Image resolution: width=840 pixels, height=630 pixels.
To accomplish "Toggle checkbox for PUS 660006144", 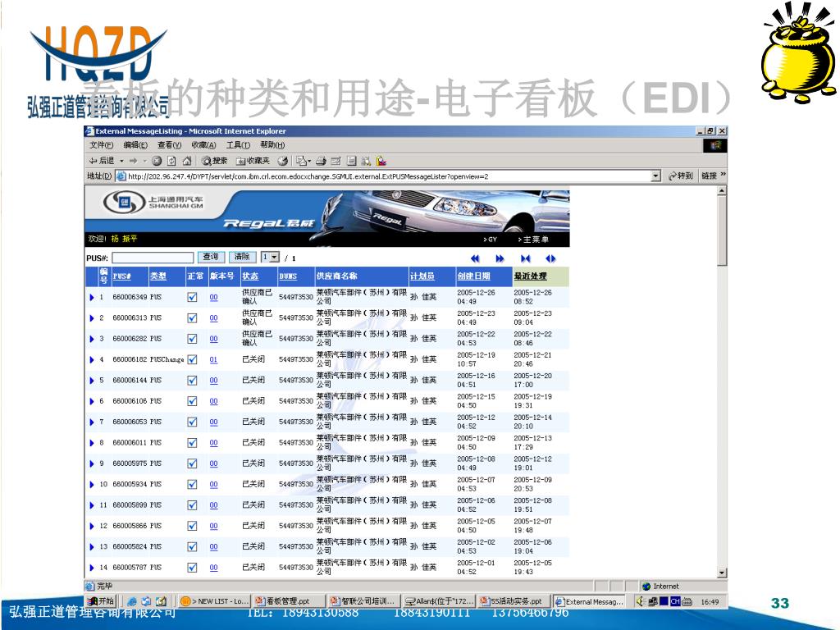I will pos(192,381).
